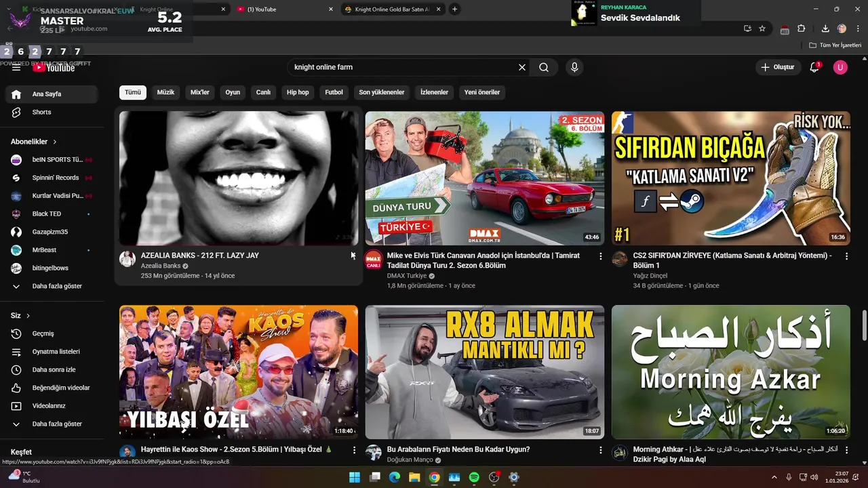The width and height of the screenshot is (868, 488).
Task: Go to Ana Sayfa in sidebar
Action: point(52,94)
